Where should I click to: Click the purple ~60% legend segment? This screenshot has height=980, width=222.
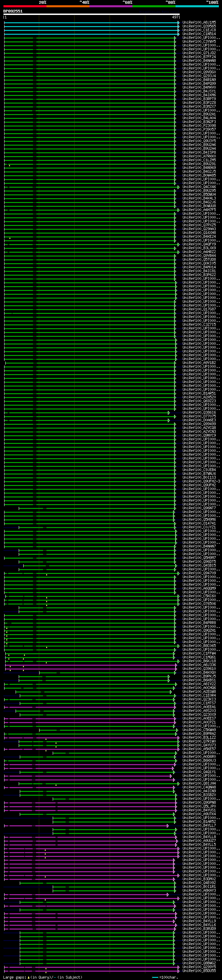click(111, 6)
